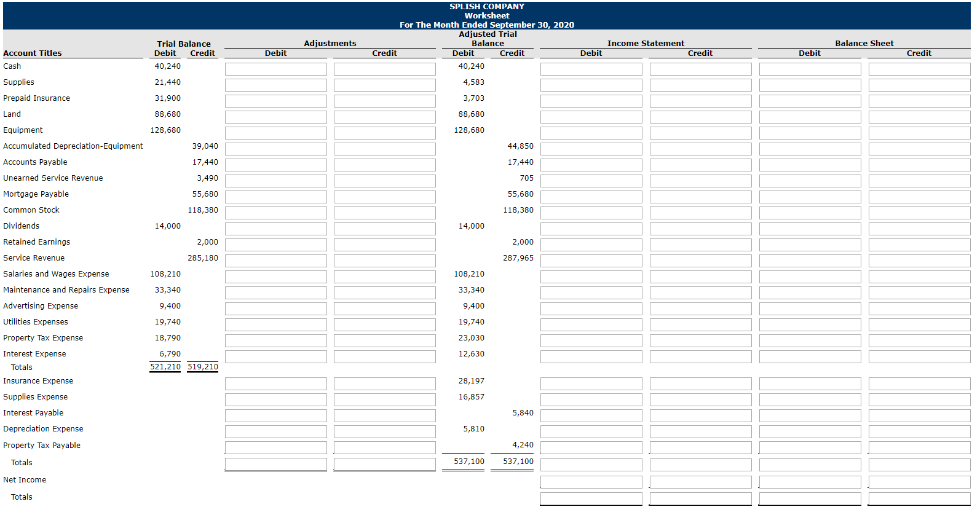The image size is (980, 515).
Task: Select Balance Sheet Credit field for Net Income
Action: [920, 482]
